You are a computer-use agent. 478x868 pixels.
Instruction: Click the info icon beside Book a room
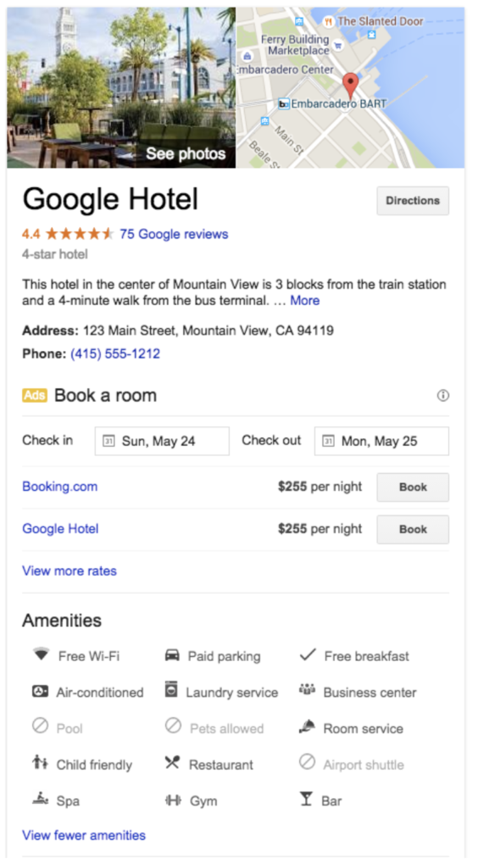click(x=442, y=395)
